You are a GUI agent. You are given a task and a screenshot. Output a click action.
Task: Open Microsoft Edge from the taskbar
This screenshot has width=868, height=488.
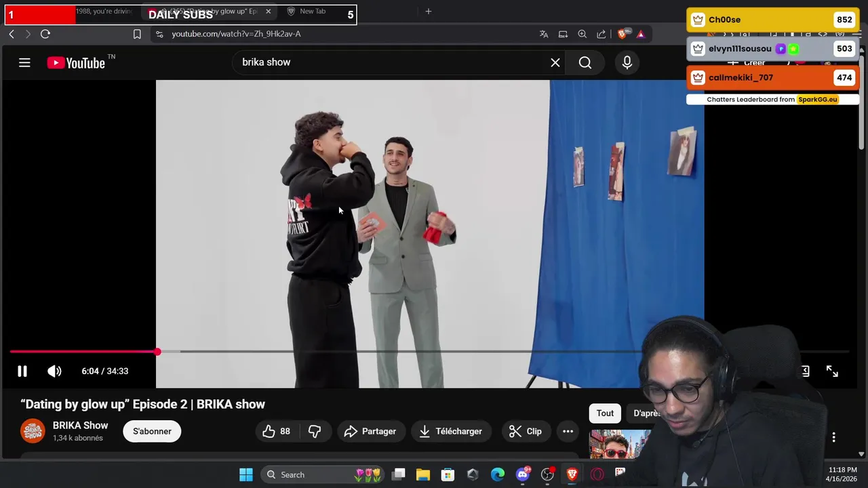tap(498, 474)
